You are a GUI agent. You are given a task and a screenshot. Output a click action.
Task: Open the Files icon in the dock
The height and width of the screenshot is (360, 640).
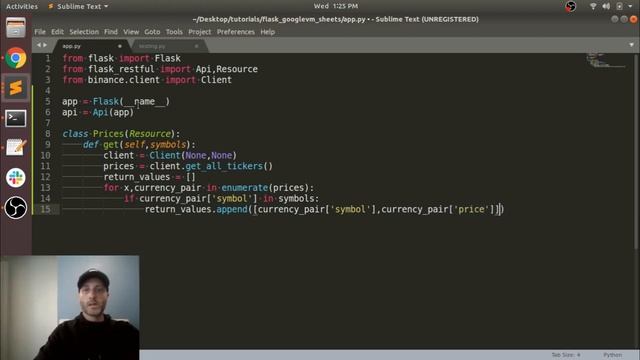(x=16, y=28)
